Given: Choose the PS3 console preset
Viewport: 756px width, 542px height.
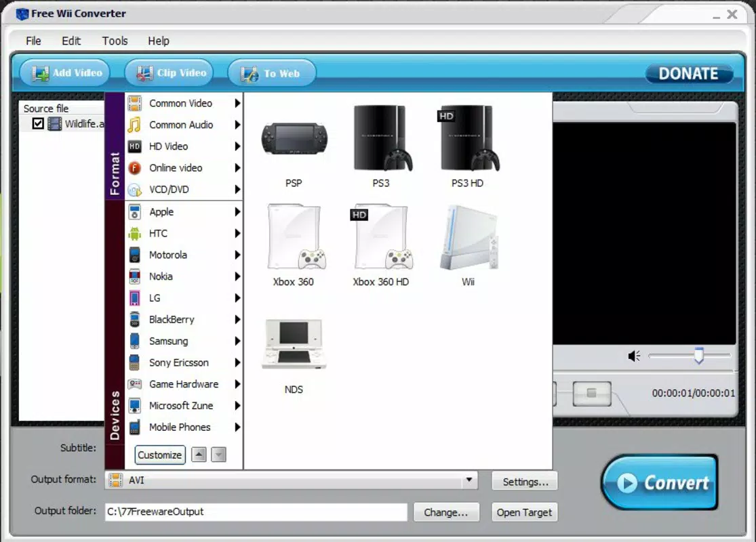Looking at the screenshot, I should pos(382,138).
